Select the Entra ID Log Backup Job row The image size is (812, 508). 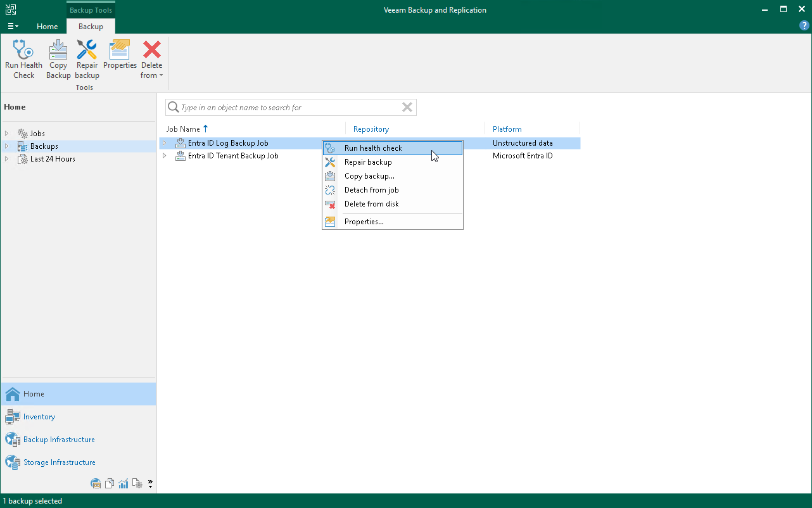[228, 143]
